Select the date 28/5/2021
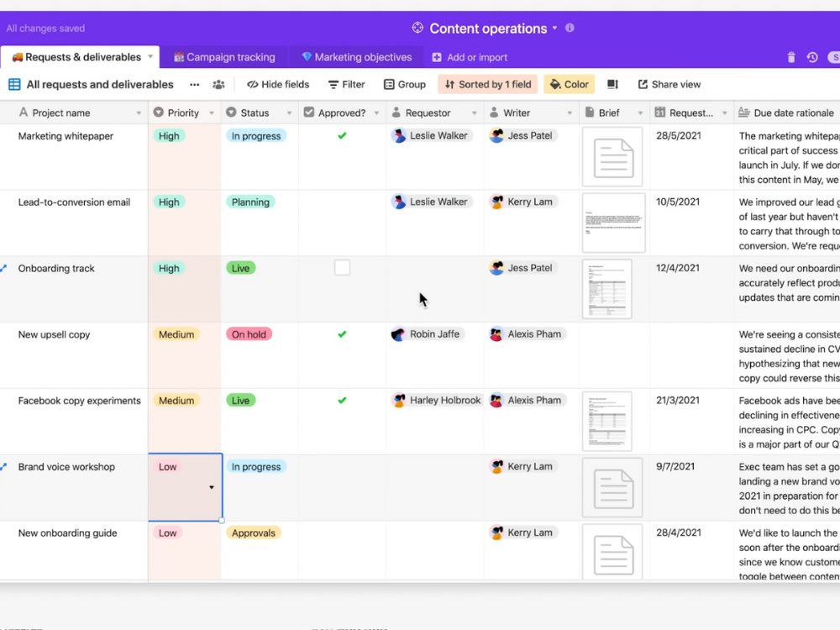840x630 pixels. (x=679, y=135)
